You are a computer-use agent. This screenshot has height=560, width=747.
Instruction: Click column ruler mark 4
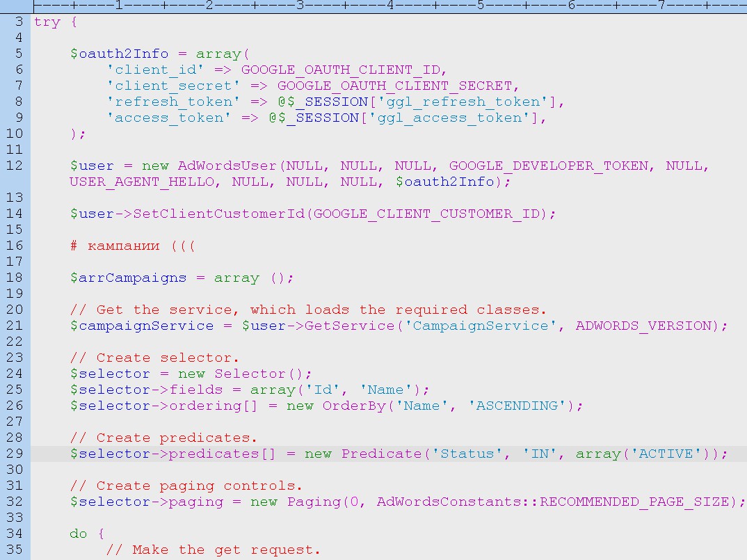(x=390, y=6)
